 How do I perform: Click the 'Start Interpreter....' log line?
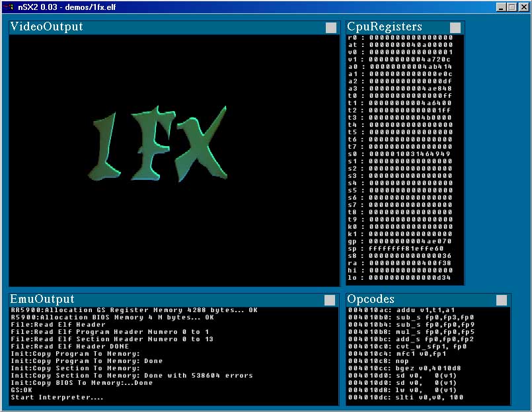[x=57, y=397]
